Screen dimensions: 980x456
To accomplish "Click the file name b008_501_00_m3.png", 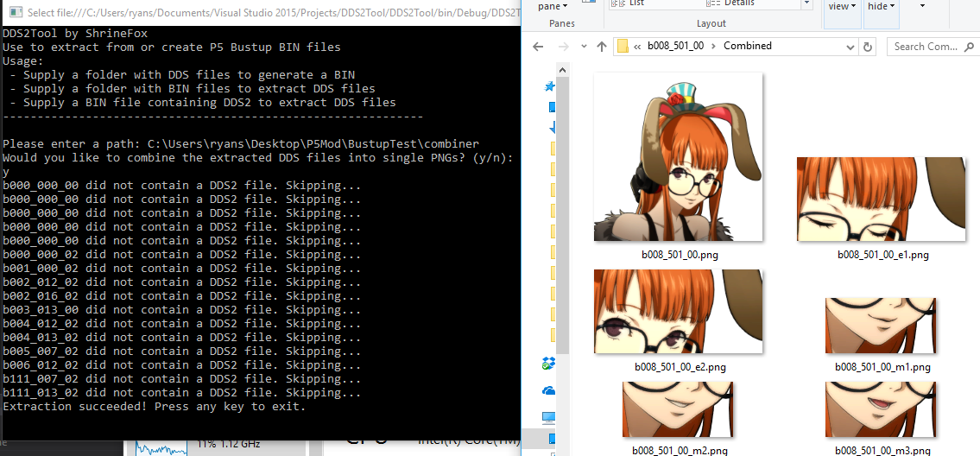I will coord(883,450).
